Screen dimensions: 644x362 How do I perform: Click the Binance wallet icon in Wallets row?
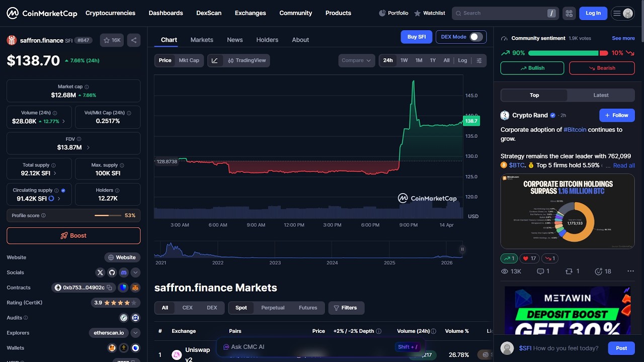123,348
